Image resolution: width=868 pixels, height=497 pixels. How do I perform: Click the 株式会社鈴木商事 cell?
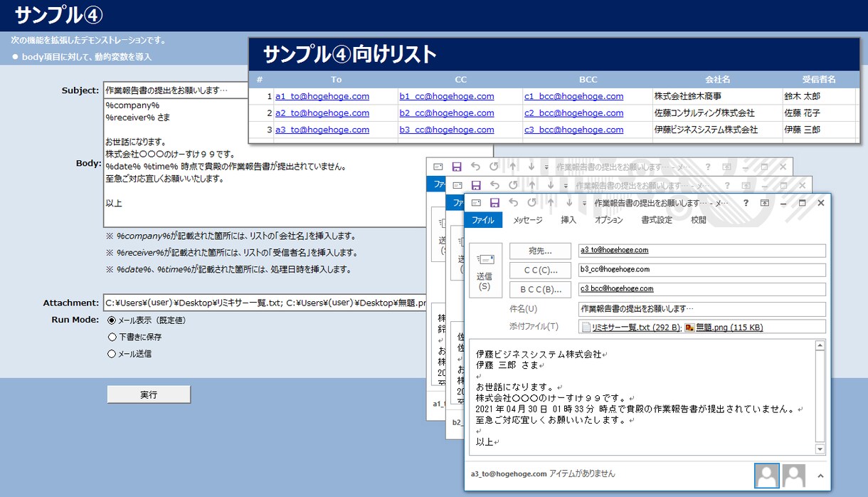[x=716, y=96]
